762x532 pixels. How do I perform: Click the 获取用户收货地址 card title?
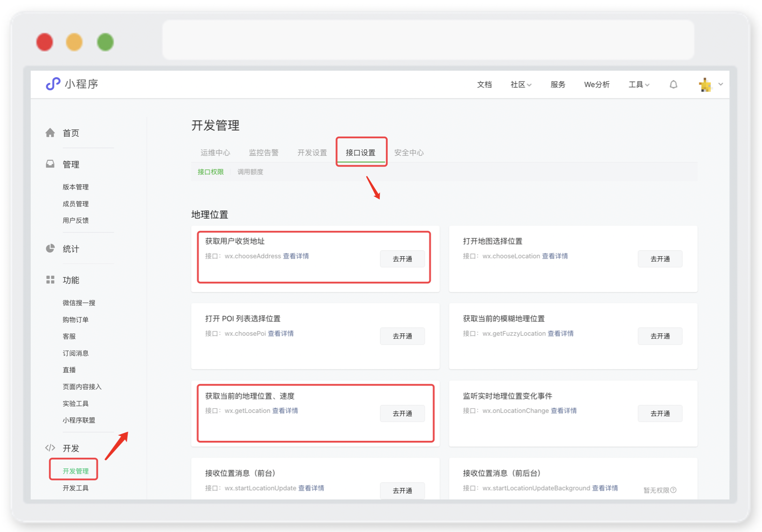click(235, 241)
